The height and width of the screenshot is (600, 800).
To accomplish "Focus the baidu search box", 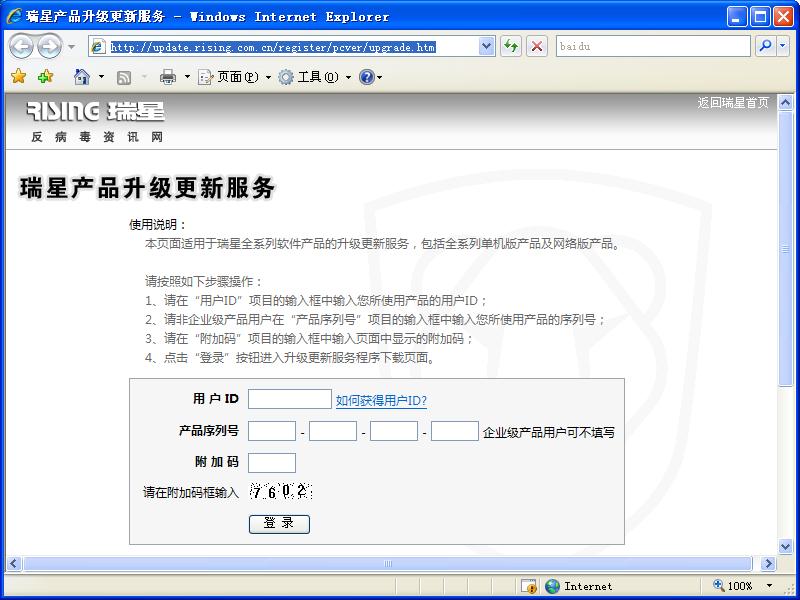I will tap(653, 46).
